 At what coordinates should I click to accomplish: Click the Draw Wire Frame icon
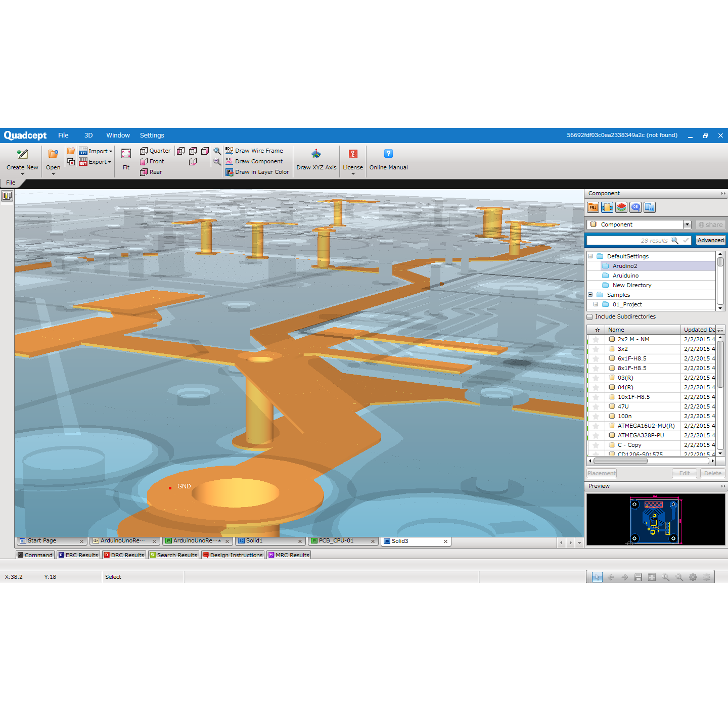pyautogui.click(x=229, y=151)
